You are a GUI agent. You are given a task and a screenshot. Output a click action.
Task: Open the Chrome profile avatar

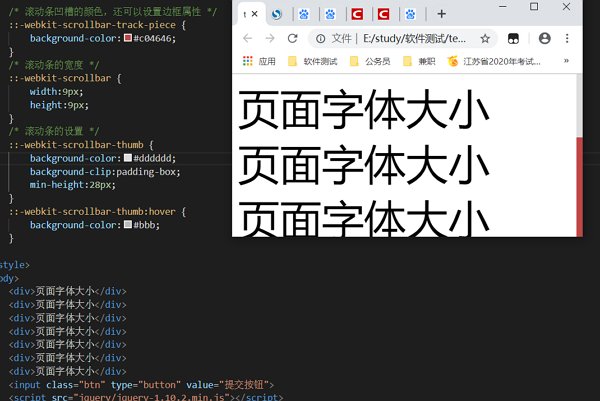point(545,38)
